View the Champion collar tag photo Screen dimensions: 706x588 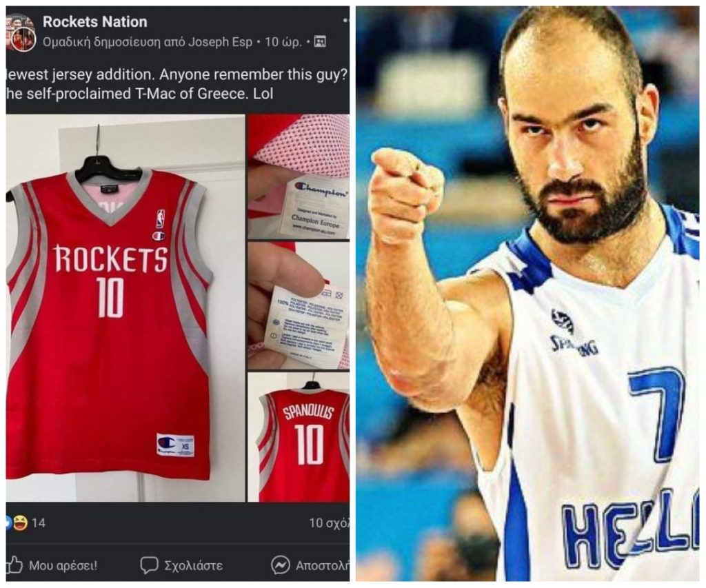pos(299,176)
